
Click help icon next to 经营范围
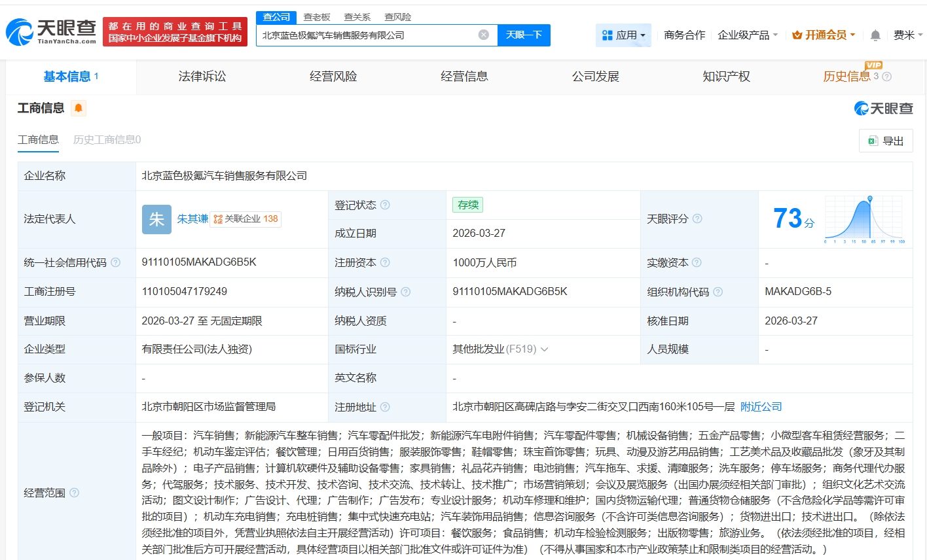tap(75, 493)
